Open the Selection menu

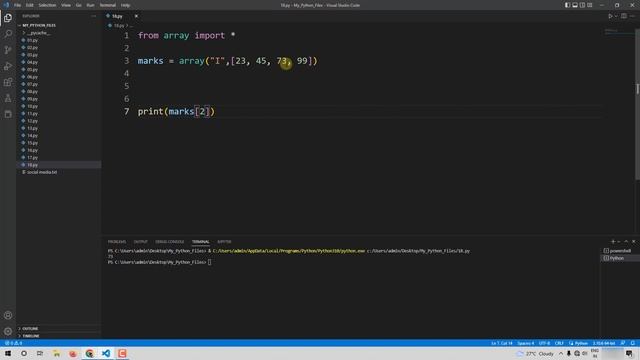[47, 5]
